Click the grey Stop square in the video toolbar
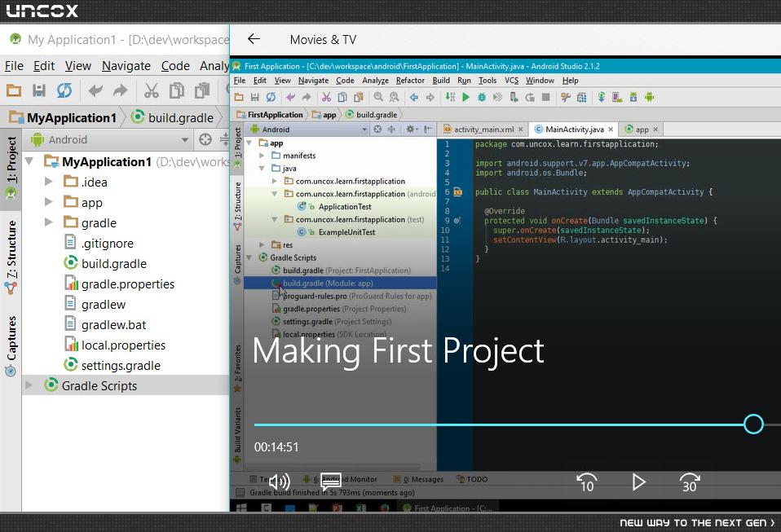Viewport: 781px width, 532px height. [x=546, y=97]
